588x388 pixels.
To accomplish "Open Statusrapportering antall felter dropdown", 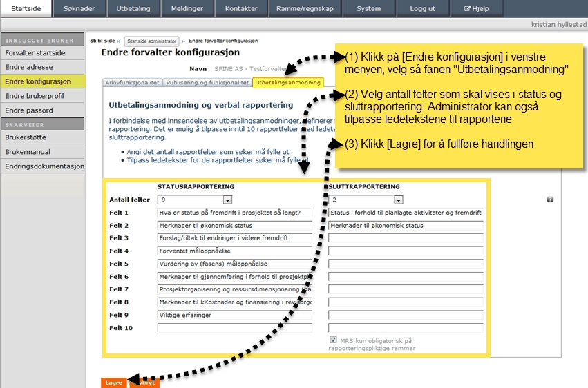I will (x=195, y=200).
